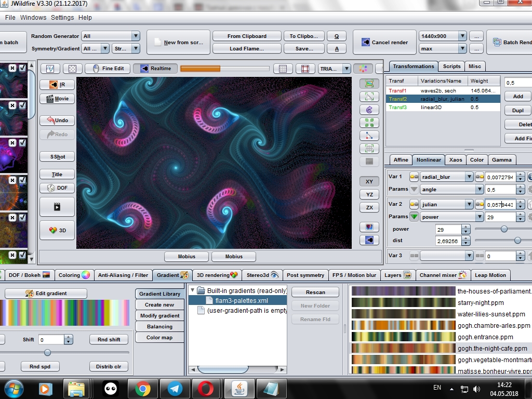
Task: Click the dotted grid in green frame icon
Action: (x=369, y=148)
